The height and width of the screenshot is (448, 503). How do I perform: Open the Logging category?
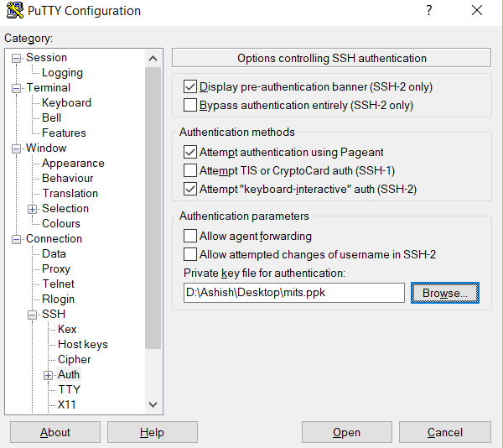click(x=62, y=72)
